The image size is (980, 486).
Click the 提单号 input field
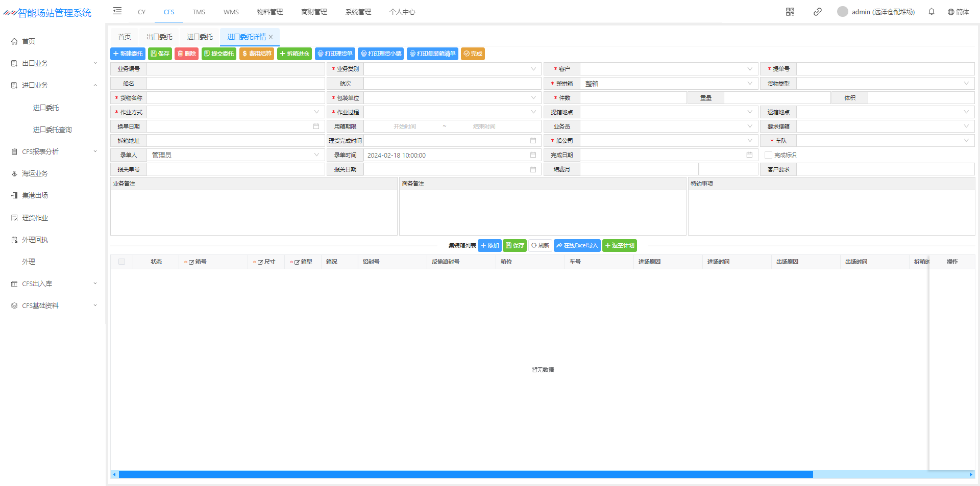[885, 69]
